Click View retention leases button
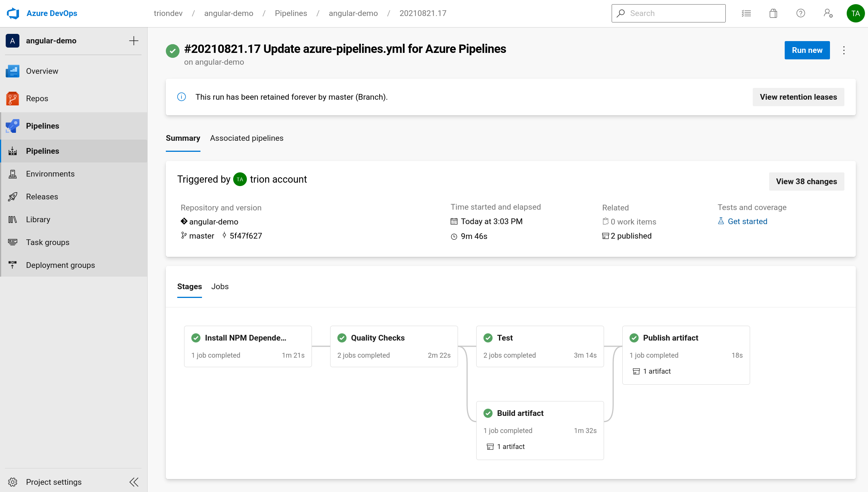The height and width of the screenshot is (492, 868). tap(798, 97)
